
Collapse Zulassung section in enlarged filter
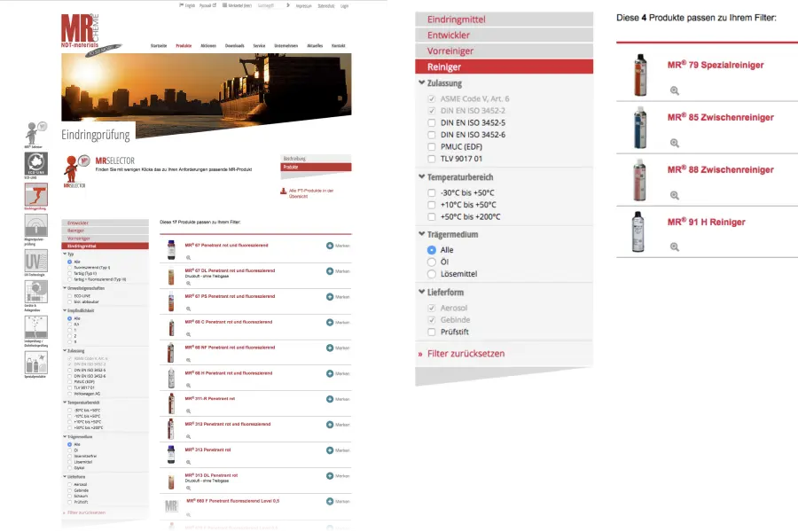[x=421, y=82]
